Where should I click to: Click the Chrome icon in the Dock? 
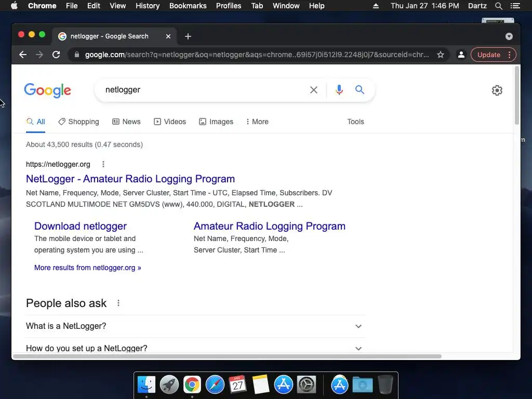(192, 385)
